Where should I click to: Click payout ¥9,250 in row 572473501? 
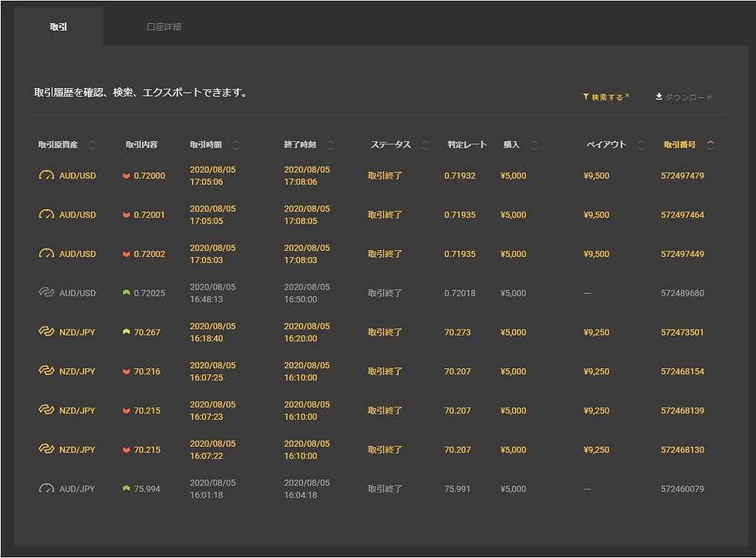[596, 332]
